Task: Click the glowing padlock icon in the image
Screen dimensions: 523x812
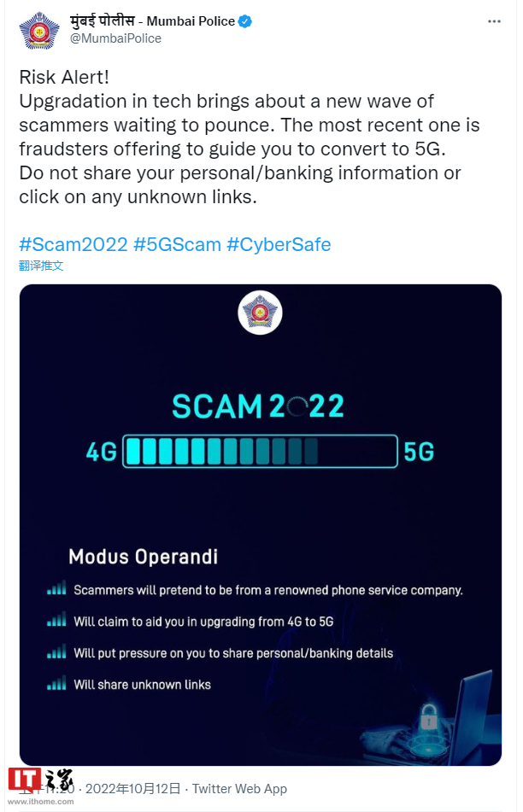Action: pyautogui.click(x=429, y=717)
